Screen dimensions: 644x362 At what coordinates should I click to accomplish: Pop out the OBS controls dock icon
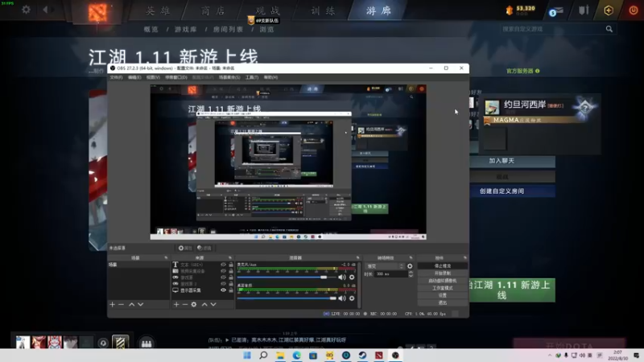(465, 257)
